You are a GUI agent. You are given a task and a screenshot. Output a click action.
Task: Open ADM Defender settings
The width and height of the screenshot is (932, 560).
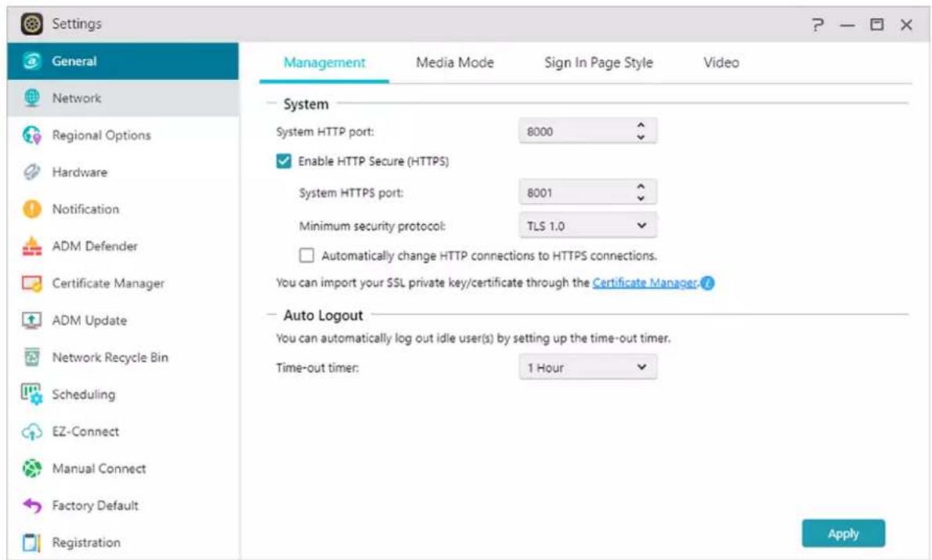pyautogui.click(x=123, y=246)
